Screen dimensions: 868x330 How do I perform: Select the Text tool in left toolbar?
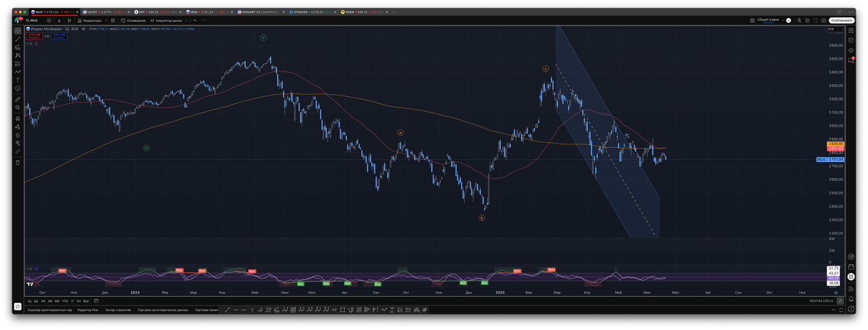18,80
